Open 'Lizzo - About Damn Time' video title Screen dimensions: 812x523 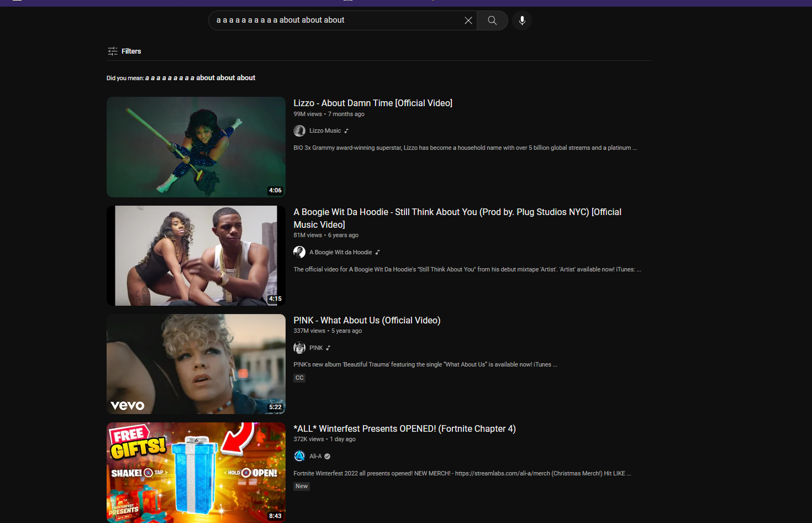coord(373,103)
